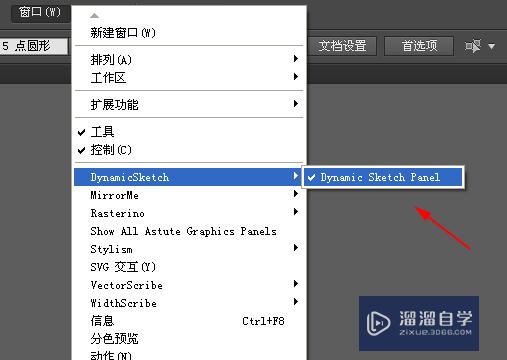Open the MirrorMe submenu entry
Screen dimensions: 507x360
tap(189, 195)
